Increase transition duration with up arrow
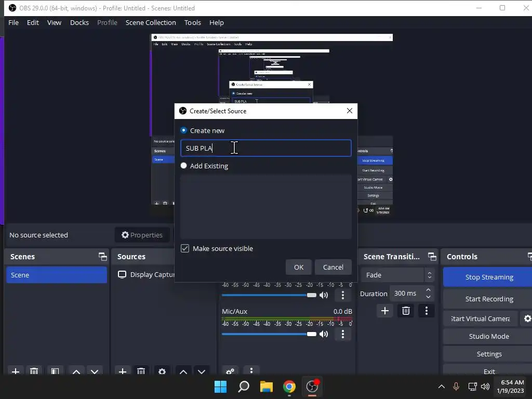This screenshot has height=399, width=532. click(x=428, y=290)
